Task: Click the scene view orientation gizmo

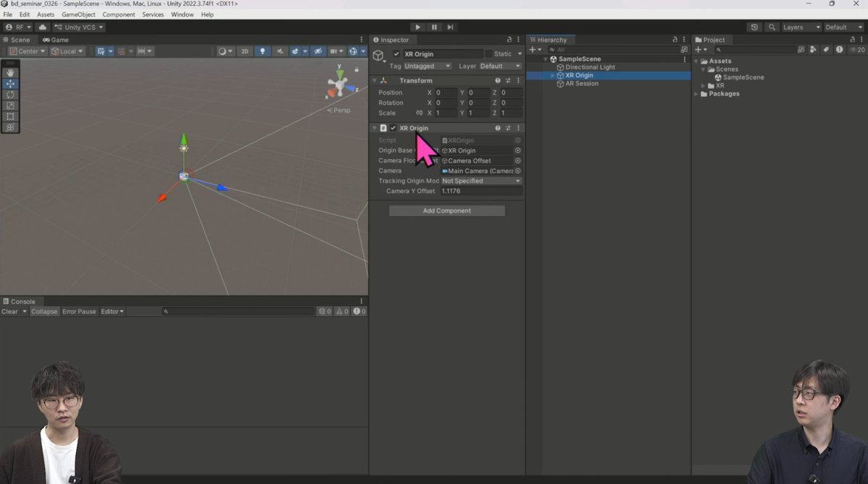Action: pos(340,83)
